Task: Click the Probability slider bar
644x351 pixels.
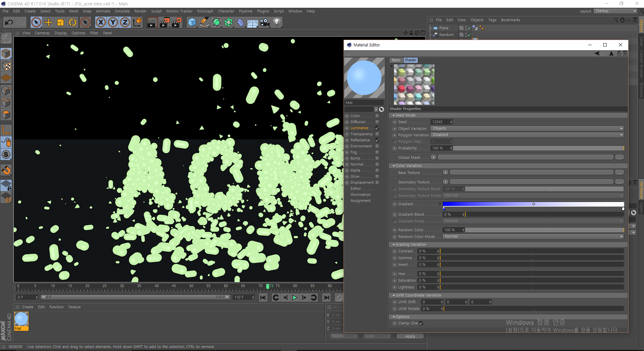Action: (x=539, y=148)
